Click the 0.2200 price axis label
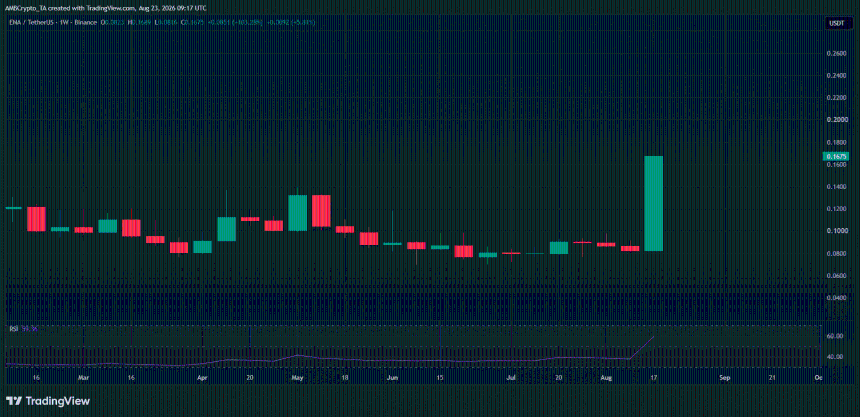This screenshot has height=417, width=860. tap(836, 98)
